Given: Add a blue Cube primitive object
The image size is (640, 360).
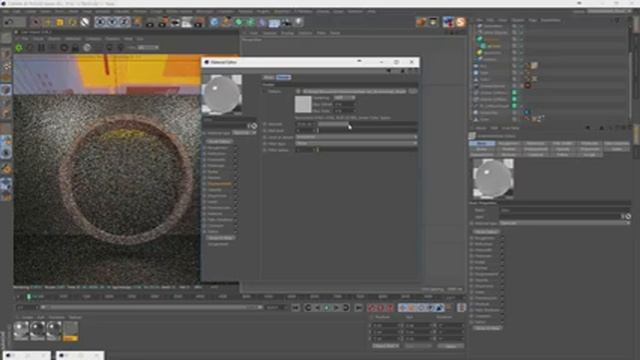Looking at the screenshot, I should pyautogui.click(x=214, y=22).
